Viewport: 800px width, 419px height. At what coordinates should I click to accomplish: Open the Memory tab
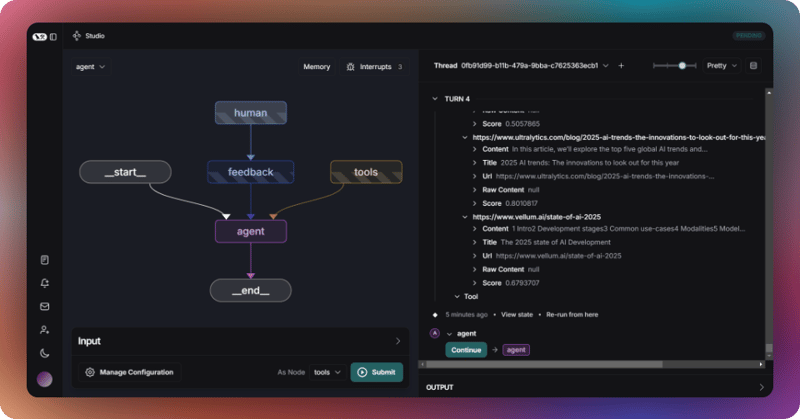pyautogui.click(x=316, y=67)
